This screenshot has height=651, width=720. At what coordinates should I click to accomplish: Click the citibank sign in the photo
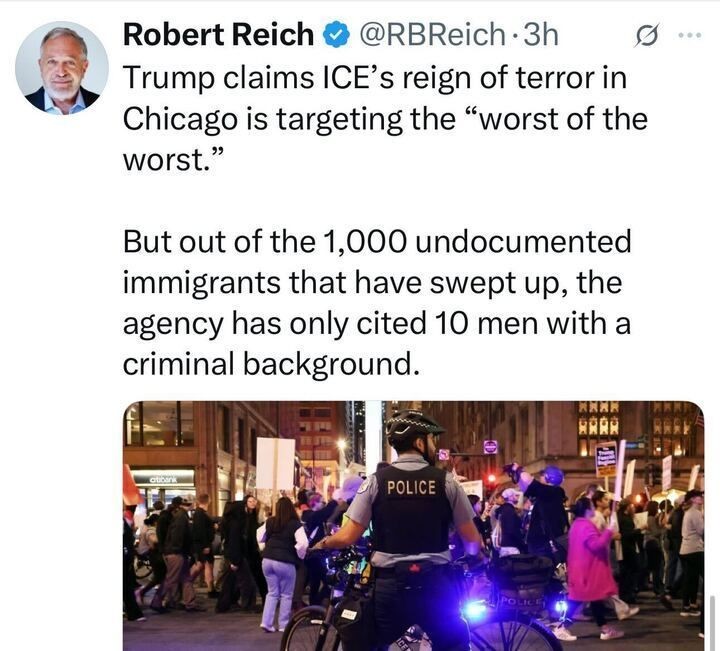tap(163, 480)
